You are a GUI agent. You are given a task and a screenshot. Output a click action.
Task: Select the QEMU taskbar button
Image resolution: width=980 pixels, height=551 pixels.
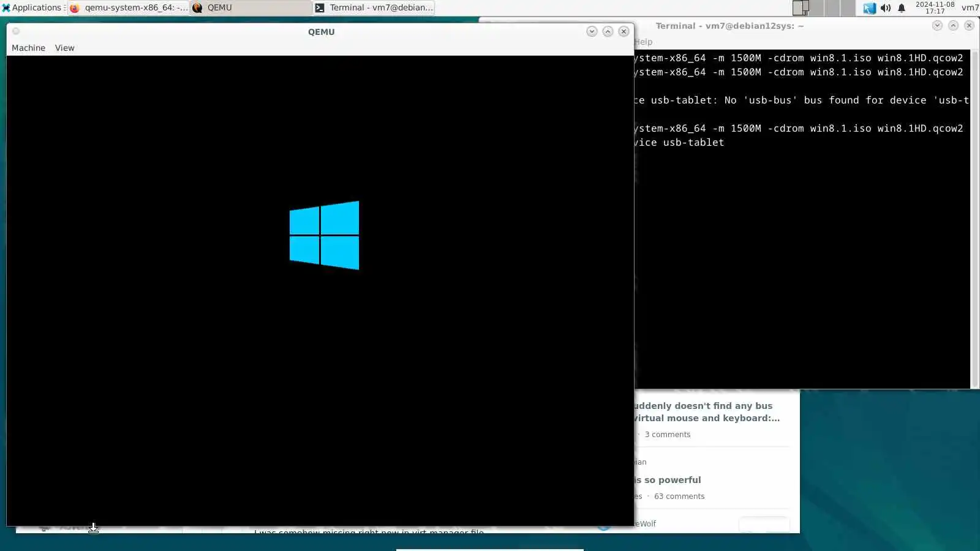pyautogui.click(x=251, y=7)
